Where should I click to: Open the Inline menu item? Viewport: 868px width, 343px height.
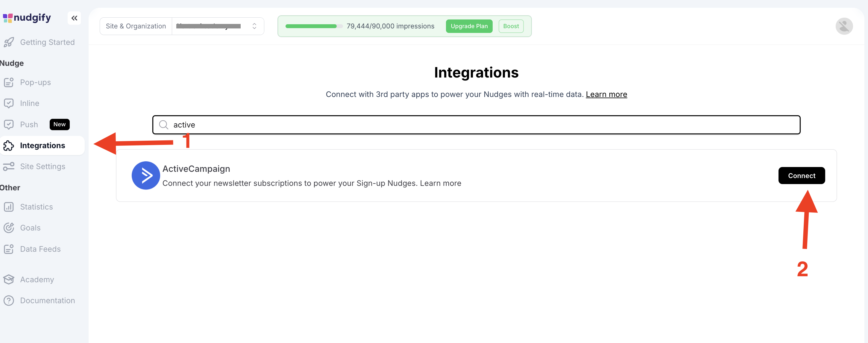(x=30, y=104)
